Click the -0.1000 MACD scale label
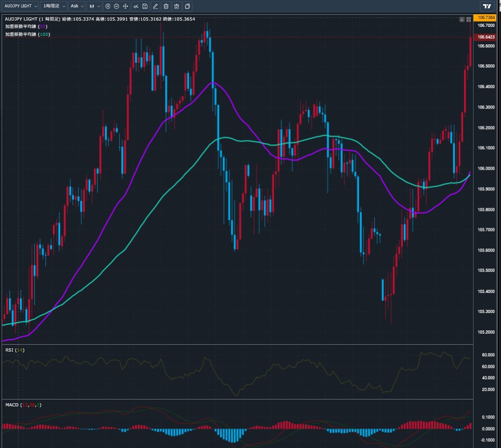 (488, 440)
